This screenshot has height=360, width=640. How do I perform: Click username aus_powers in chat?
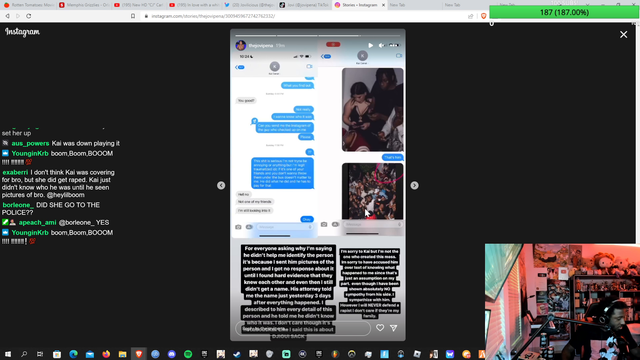click(30, 143)
